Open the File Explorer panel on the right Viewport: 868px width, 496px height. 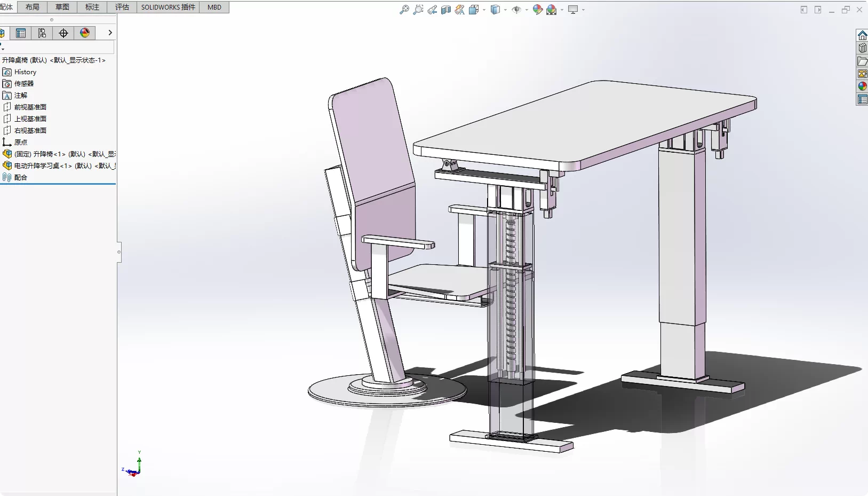pyautogui.click(x=862, y=61)
